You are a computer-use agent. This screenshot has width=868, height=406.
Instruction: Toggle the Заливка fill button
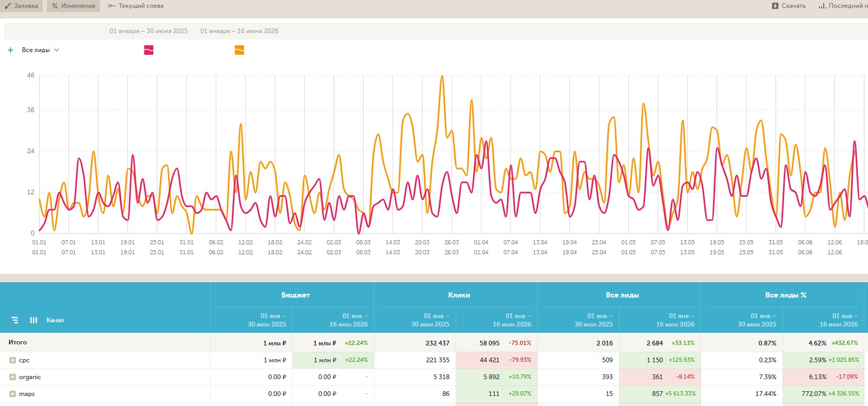pyautogui.click(x=22, y=6)
